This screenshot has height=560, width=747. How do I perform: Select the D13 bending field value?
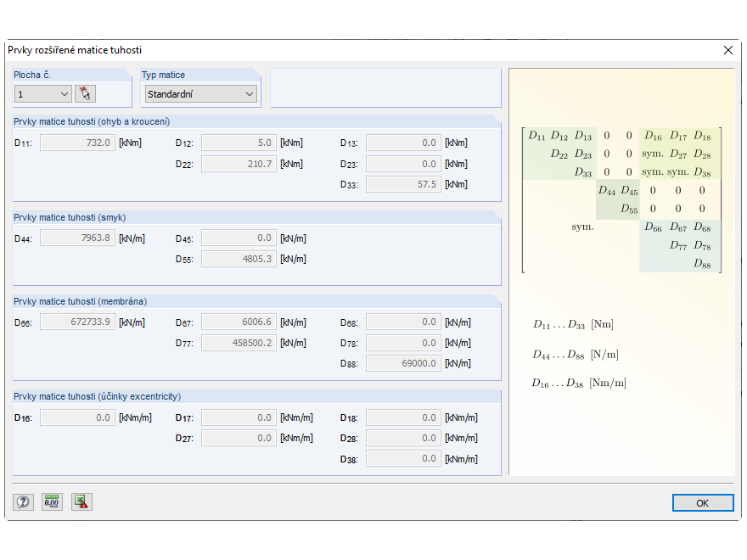coord(403,143)
